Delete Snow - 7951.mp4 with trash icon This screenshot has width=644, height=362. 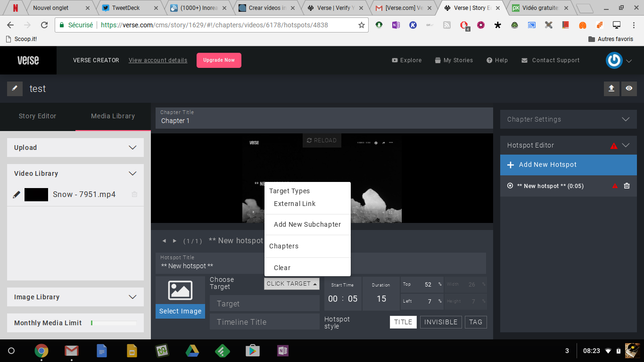click(134, 194)
